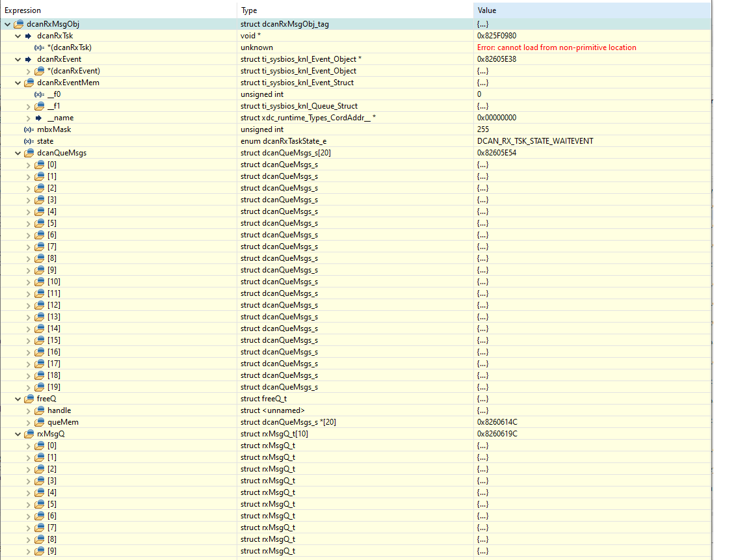This screenshot has width=749, height=560.
Task: Expand the *(dcanRxEvent) struct node
Action: tap(28, 71)
